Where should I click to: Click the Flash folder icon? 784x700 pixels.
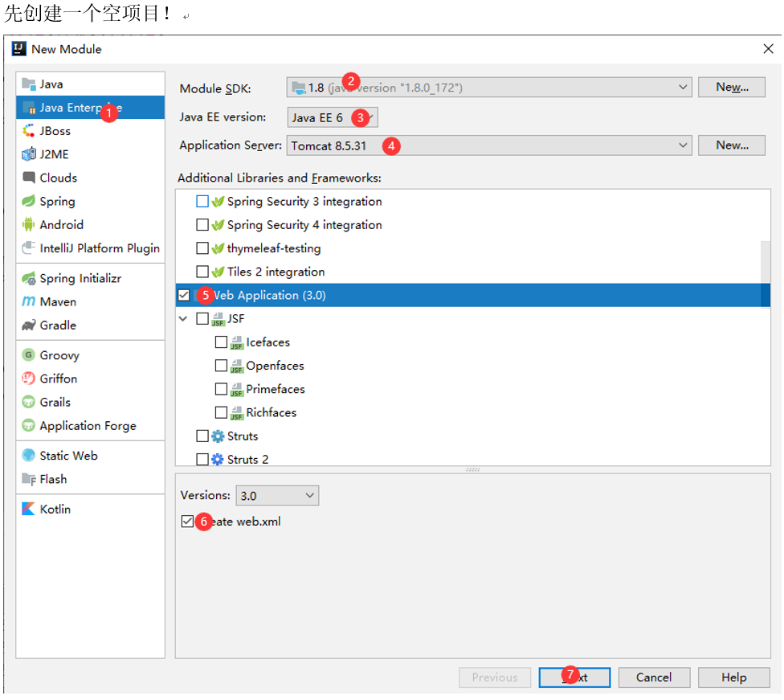pyautogui.click(x=28, y=479)
